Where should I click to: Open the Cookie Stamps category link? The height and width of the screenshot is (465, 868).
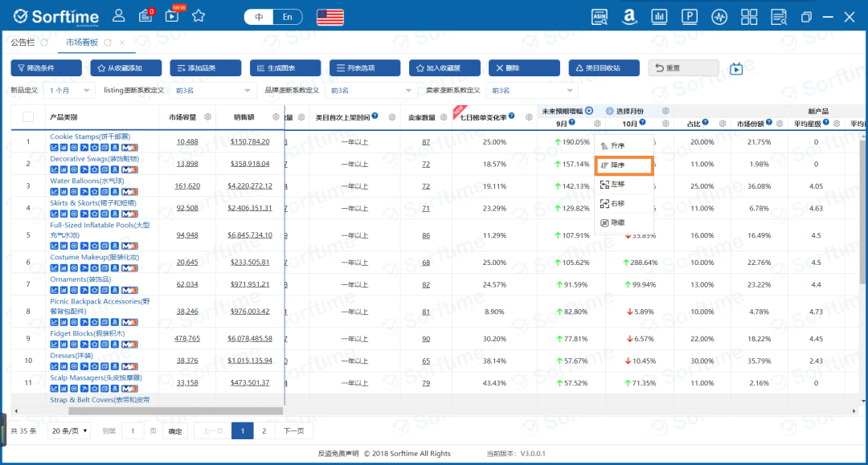[90, 137]
